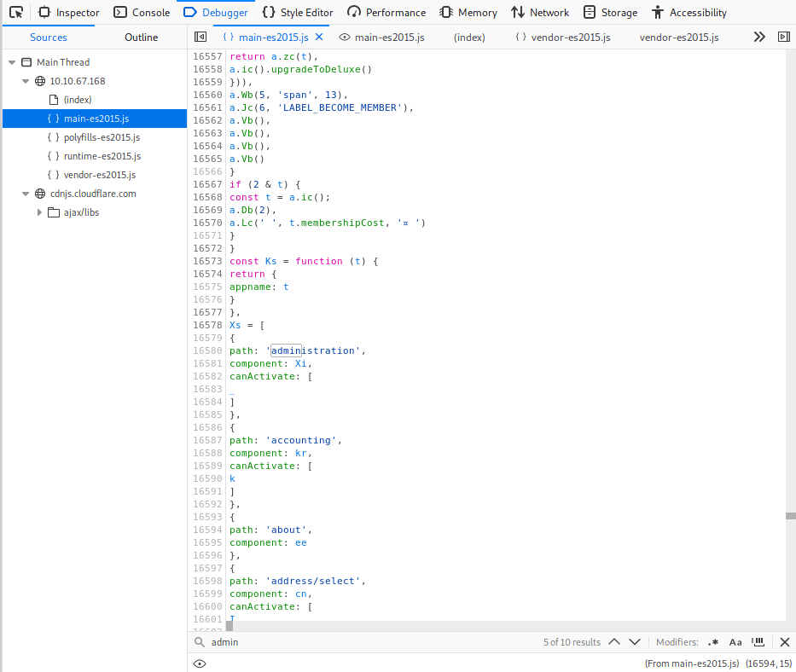Click 'membershipCost' on line 16570

pos(343,223)
